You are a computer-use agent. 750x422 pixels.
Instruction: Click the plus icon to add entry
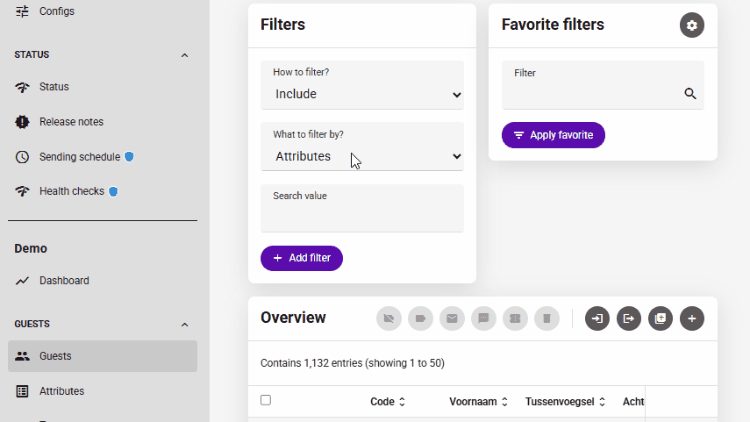(692, 319)
